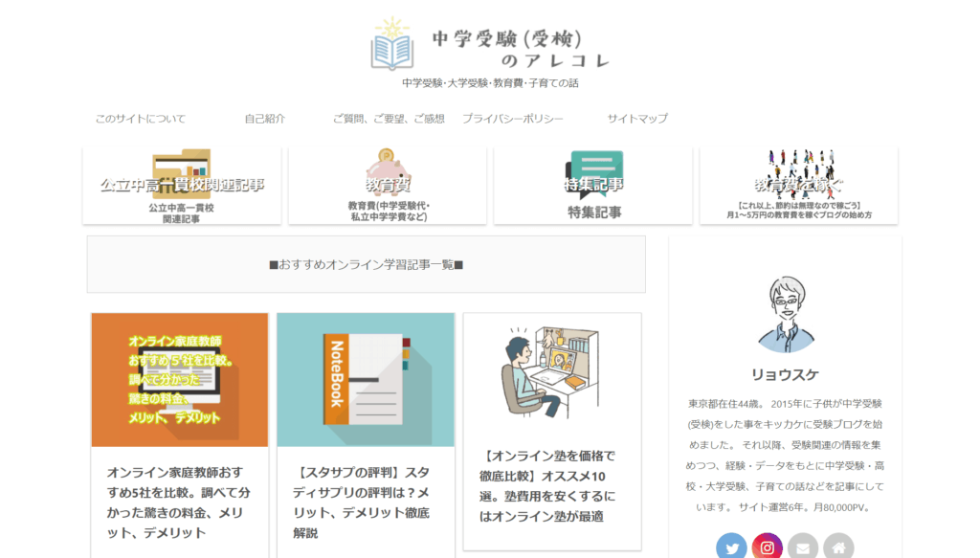This screenshot has width=980, height=558.
Task: Open article オンライン塾を価格で徹底比較 title
Action: click(x=547, y=486)
